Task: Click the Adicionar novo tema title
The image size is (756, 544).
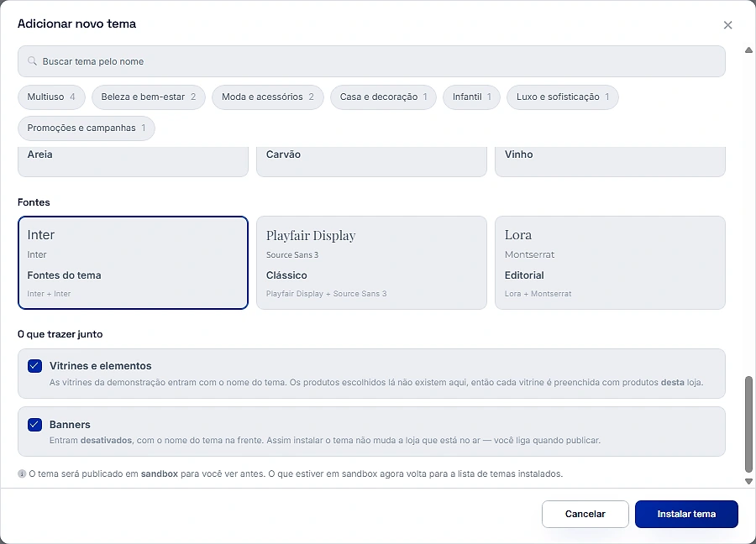Action: pyautogui.click(x=77, y=24)
